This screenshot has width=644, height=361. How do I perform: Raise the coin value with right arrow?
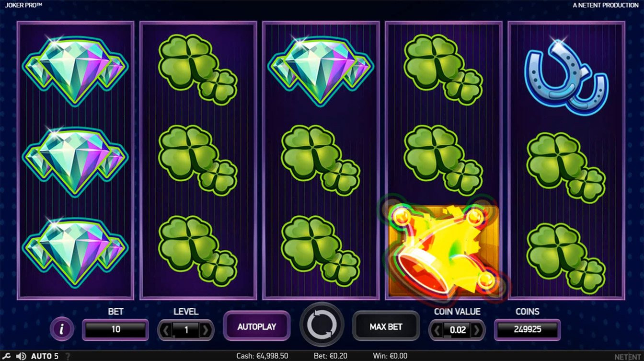(x=477, y=330)
